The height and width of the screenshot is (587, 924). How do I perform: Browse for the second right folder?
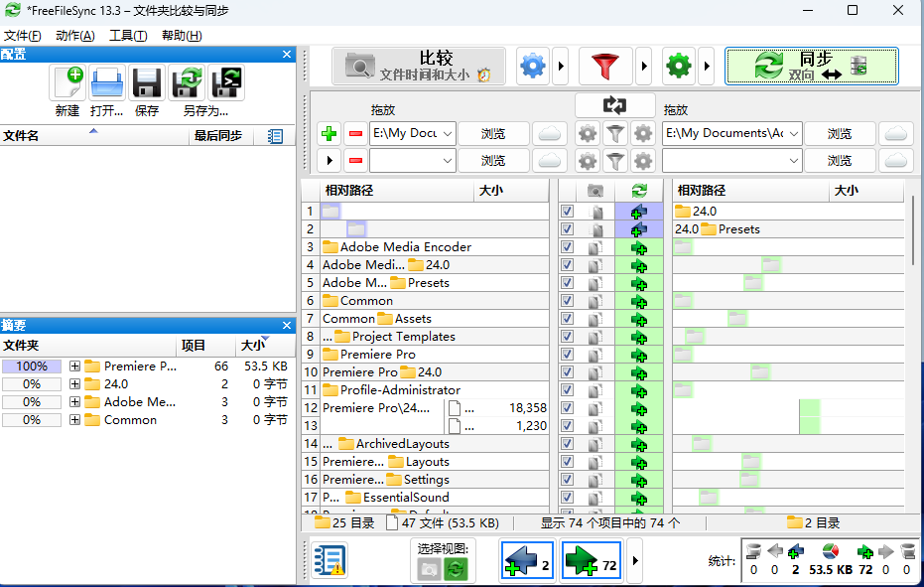840,161
